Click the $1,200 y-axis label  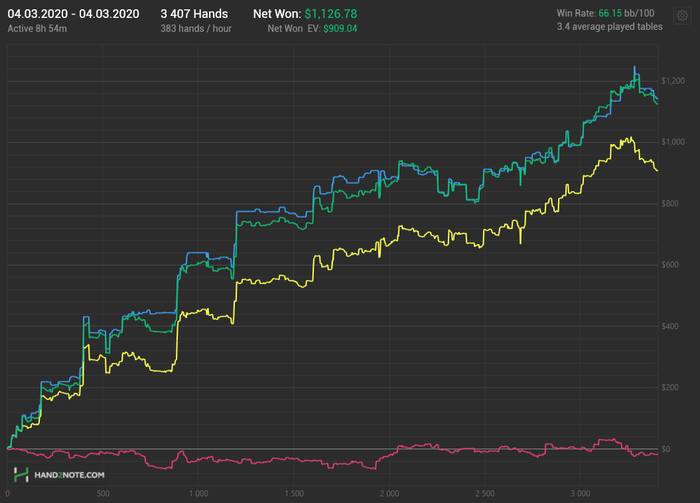pyautogui.click(x=673, y=81)
